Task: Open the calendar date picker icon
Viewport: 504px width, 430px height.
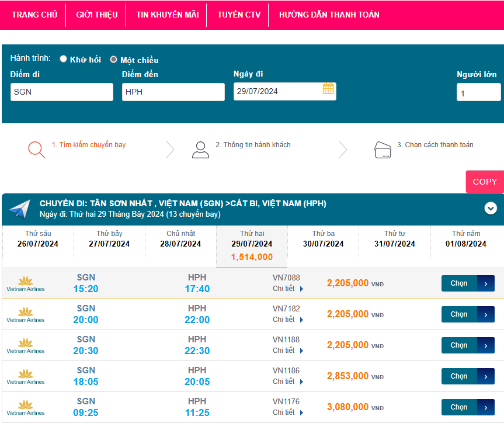Action: point(328,89)
